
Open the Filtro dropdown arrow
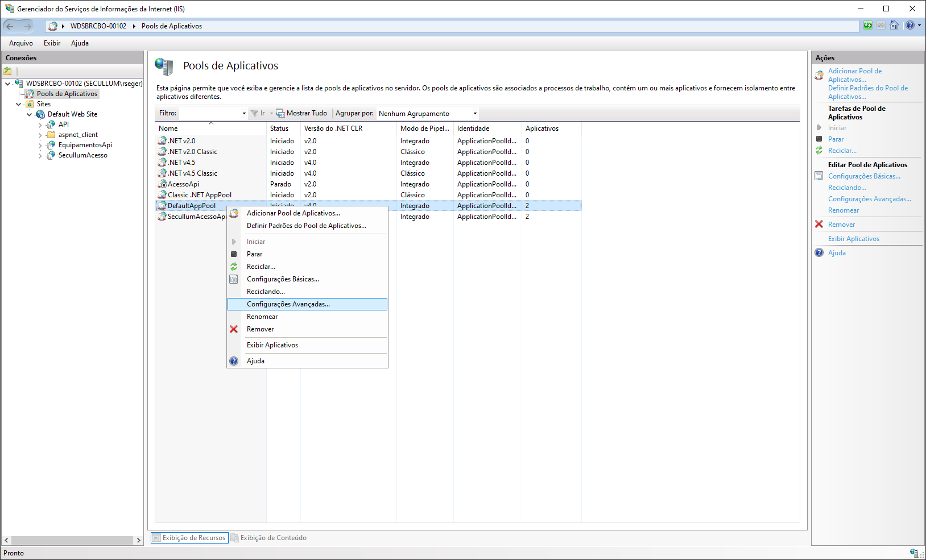[244, 114]
